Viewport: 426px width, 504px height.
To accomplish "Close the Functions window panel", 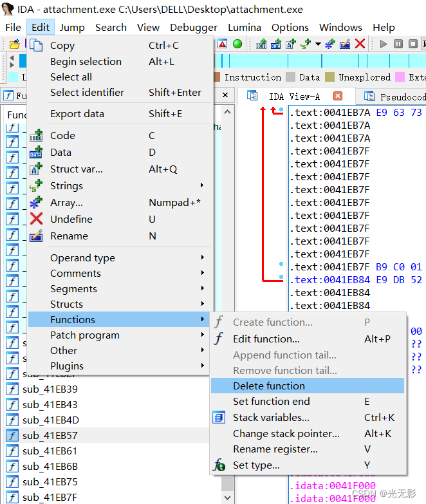I will [x=225, y=95].
